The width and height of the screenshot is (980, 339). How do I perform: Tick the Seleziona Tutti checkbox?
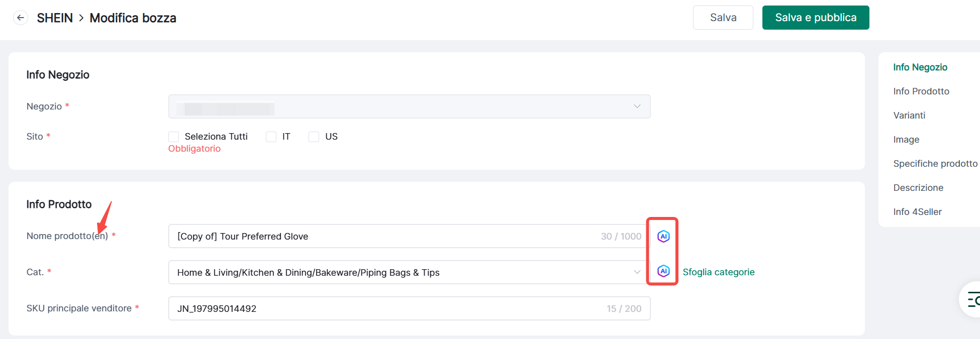pos(174,137)
